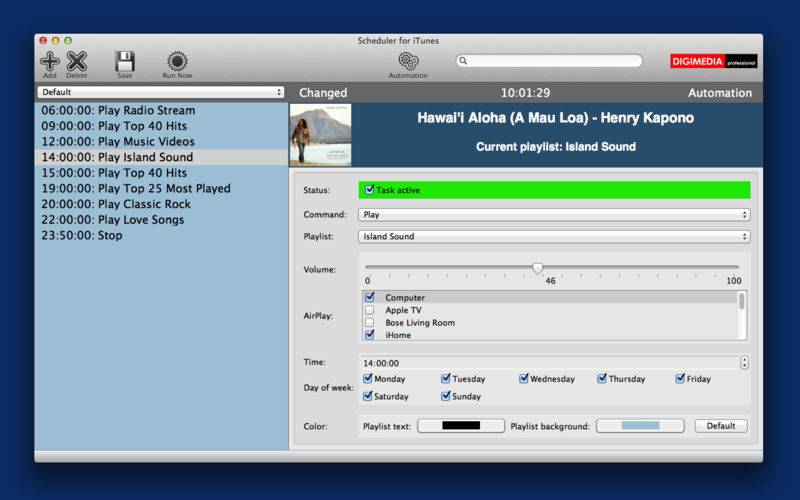Click the Run Now gear icon
800x500 pixels.
click(x=177, y=61)
